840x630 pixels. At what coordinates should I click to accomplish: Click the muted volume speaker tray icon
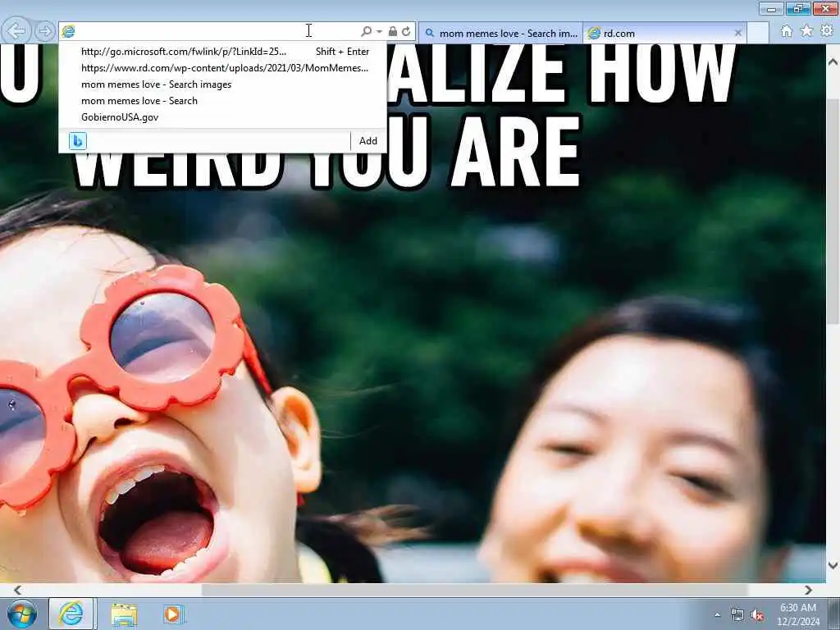(x=757, y=615)
